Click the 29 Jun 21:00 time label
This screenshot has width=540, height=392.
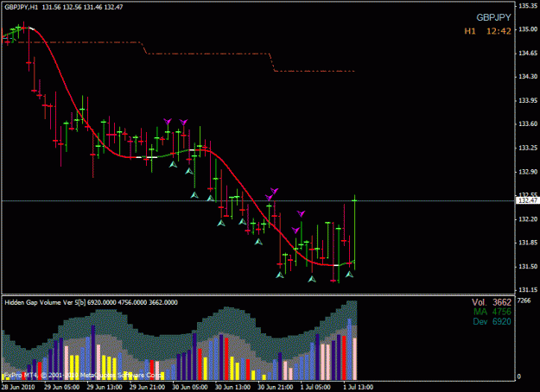coord(148,387)
